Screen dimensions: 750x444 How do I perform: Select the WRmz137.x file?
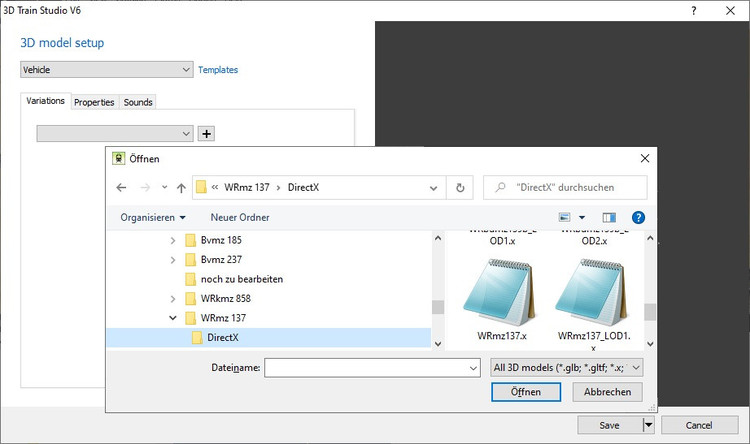click(x=501, y=299)
